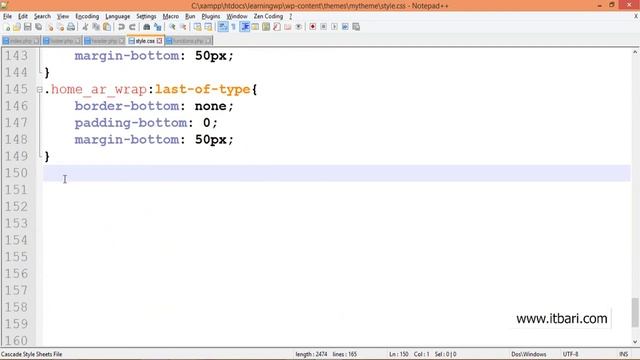Open the Macro menu

[x=171, y=16]
